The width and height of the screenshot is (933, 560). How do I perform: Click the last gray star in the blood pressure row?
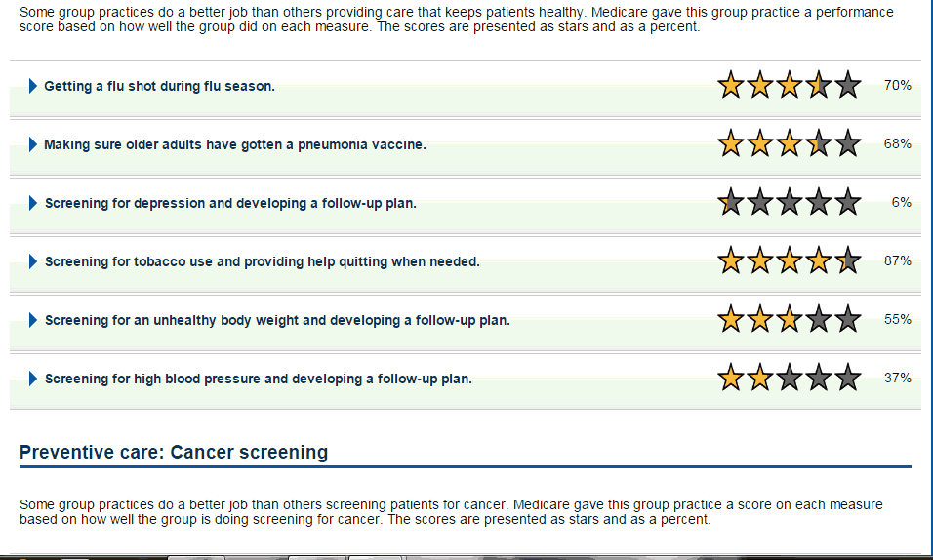tap(848, 378)
